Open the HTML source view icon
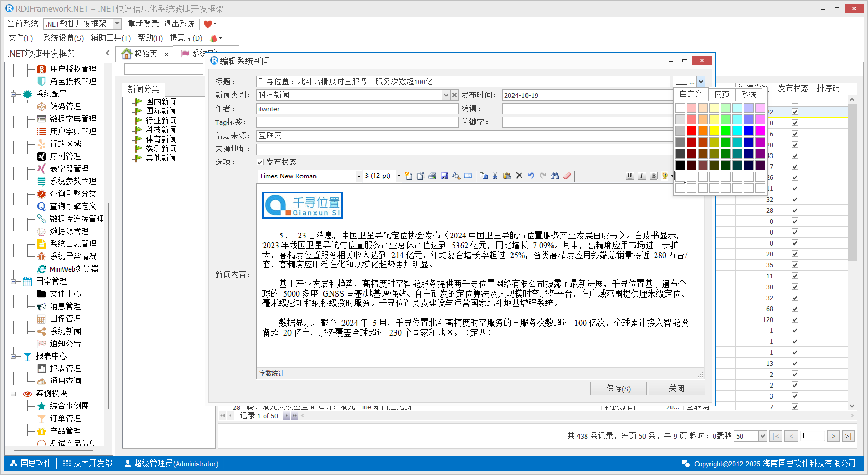 point(468,176)
